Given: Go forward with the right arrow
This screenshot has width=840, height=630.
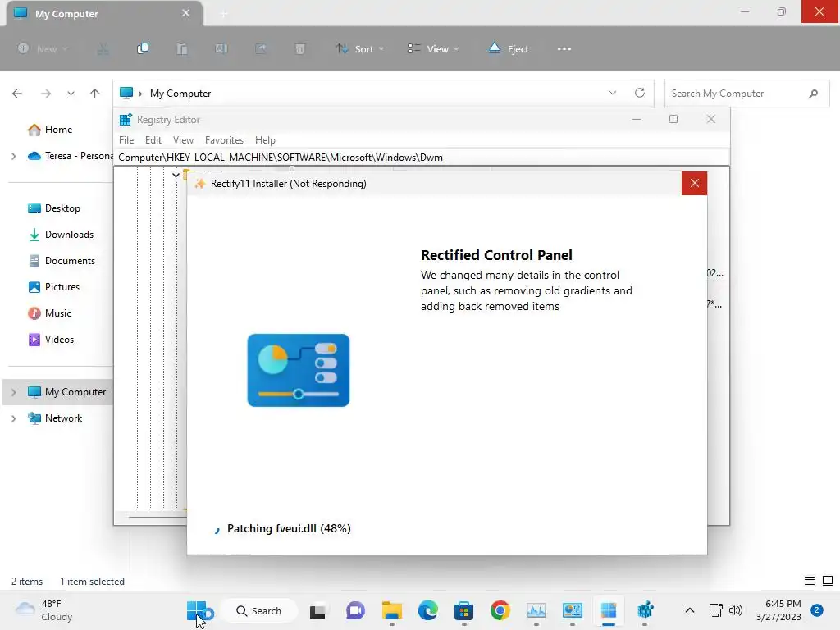Looking at the screenshot, I should 46,94.
